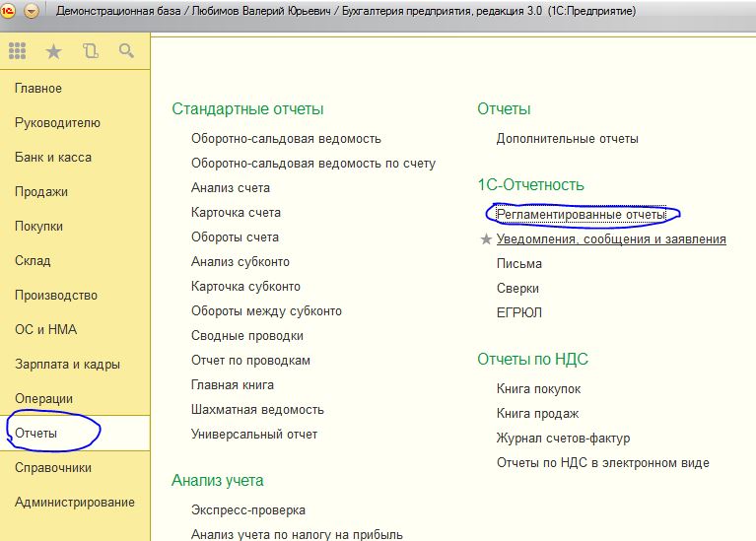Image resolution: width=756 pixels, height=541 pixels.
Task: Open Книга продаж report
Action: pos(537,414)
